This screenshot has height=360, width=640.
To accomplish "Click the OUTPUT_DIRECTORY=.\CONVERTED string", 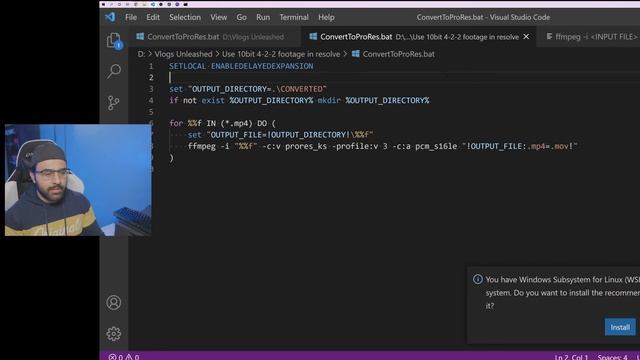I will 257,89.
